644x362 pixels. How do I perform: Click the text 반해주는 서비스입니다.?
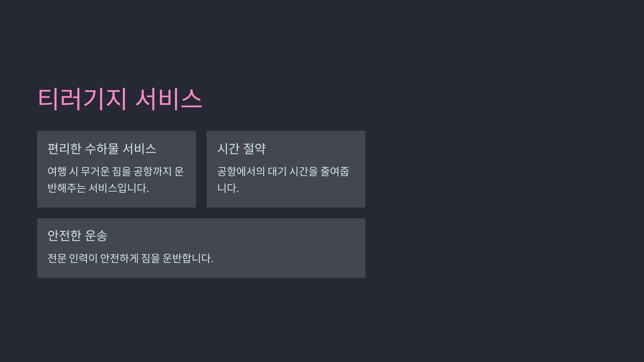98,188
